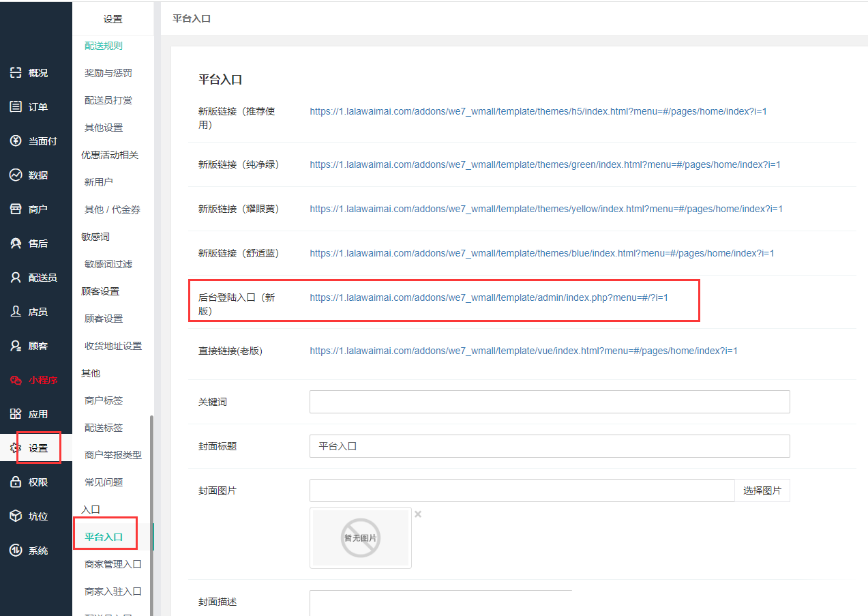The width and height of the screenshot is (868, 616).
Task: Click the 入口 group heading
Action: click(91, 510)
